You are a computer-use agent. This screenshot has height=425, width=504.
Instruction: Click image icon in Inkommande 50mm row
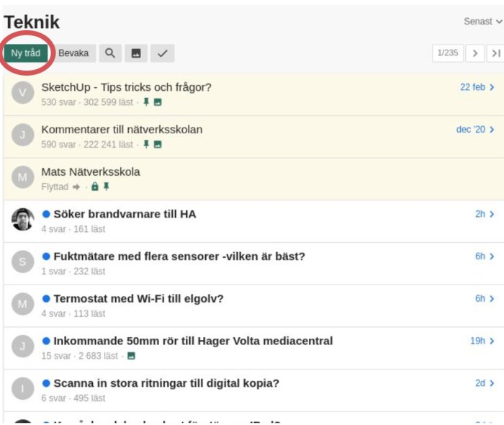pos(131,356)
